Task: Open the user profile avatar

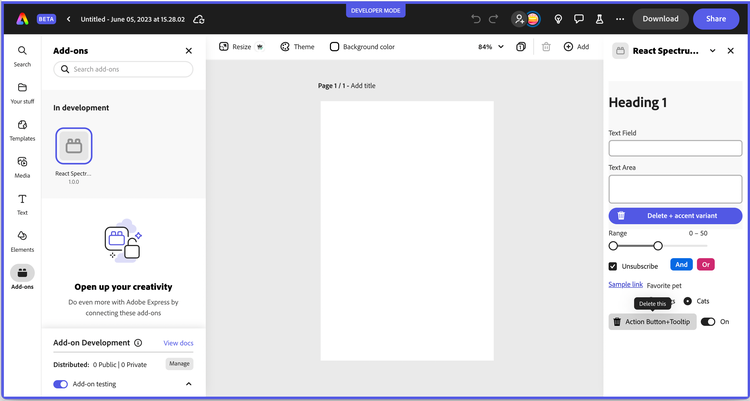Action: 533,19
